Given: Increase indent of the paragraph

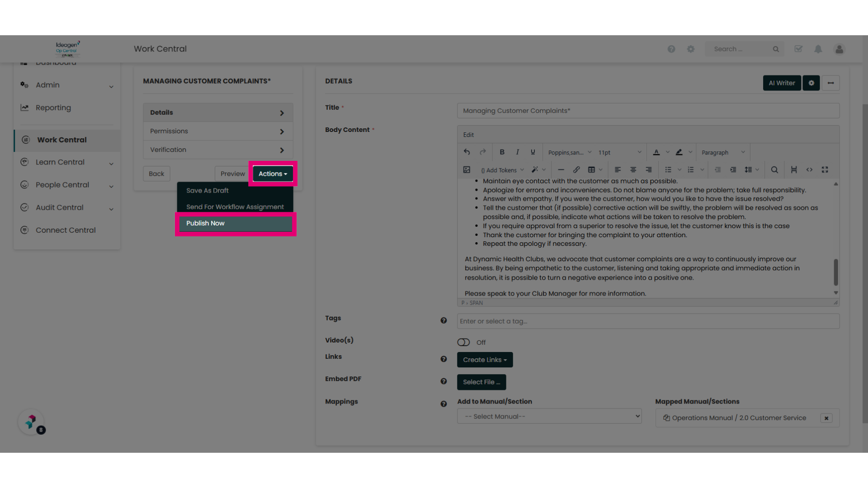Looking at the screenshot, I should (x=733, y=169).
